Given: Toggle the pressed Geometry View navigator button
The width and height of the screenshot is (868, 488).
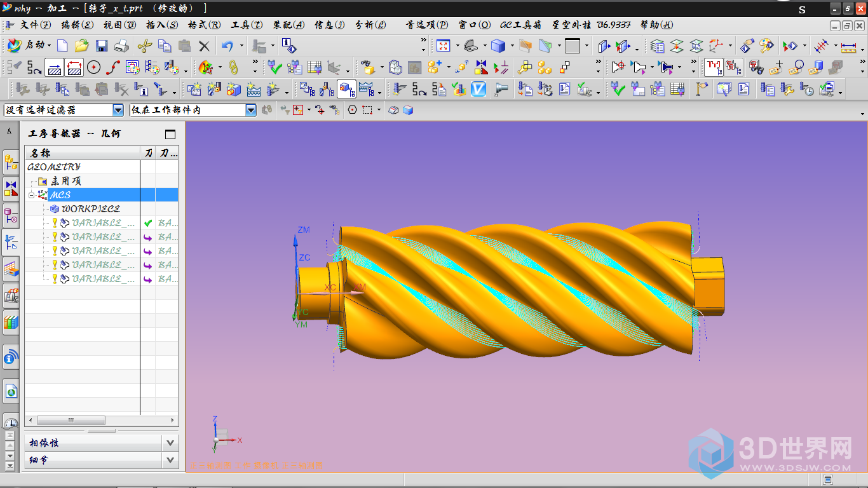Looking at the screenshot, I should tap(346, 89).
